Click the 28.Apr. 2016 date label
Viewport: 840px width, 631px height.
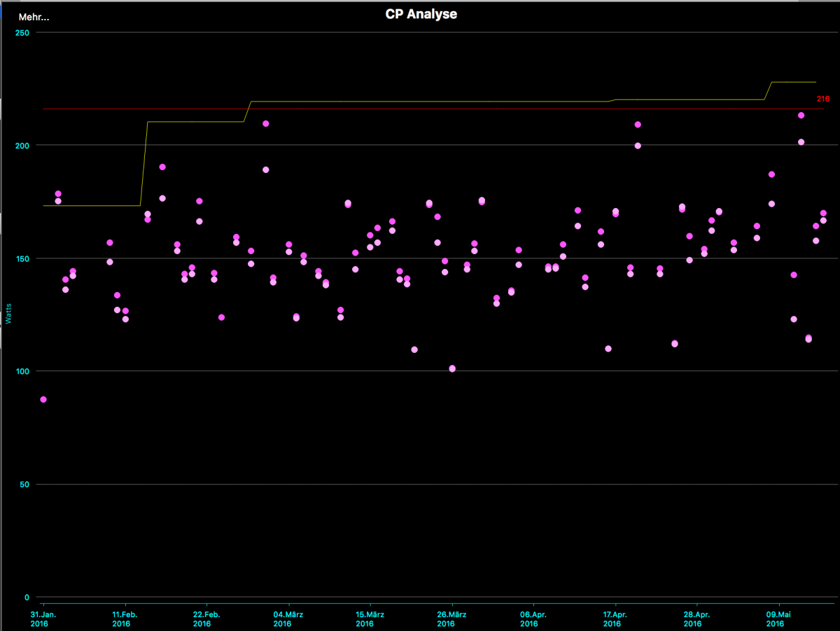click(696, 619)
